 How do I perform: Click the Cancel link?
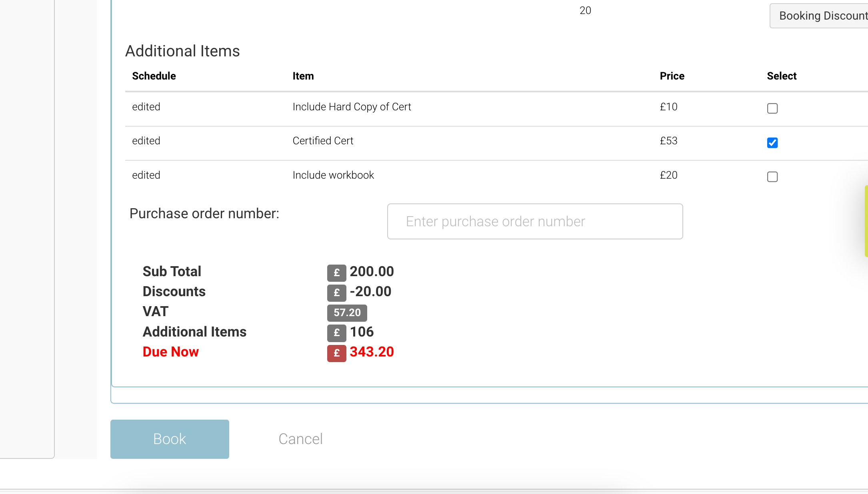coord(300,439)
